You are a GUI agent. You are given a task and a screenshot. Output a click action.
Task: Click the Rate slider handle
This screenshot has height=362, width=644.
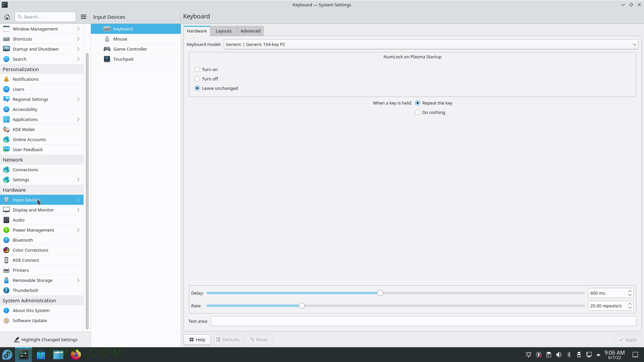coord(302,306)
